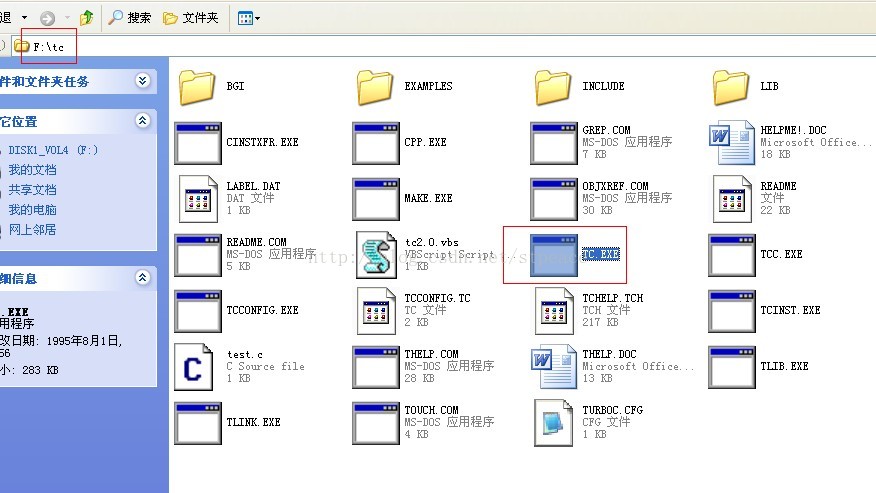Collapse the Other Places (它位置) panel
This screenshot has width=876, height=493.
tap(142, 121)
